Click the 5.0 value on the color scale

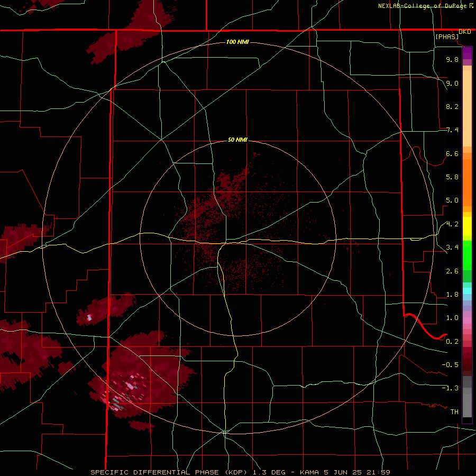point(452,200)
